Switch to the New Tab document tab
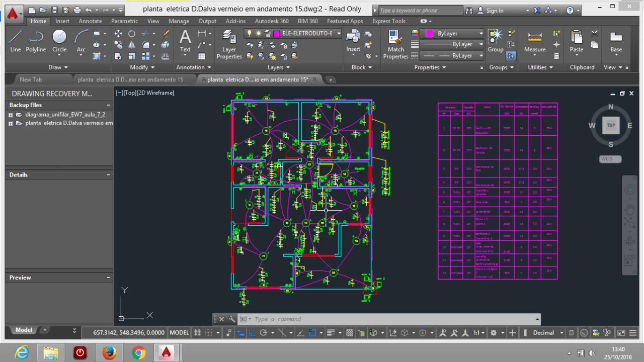This screenshot has height=362, width=644. click(31, 79)
